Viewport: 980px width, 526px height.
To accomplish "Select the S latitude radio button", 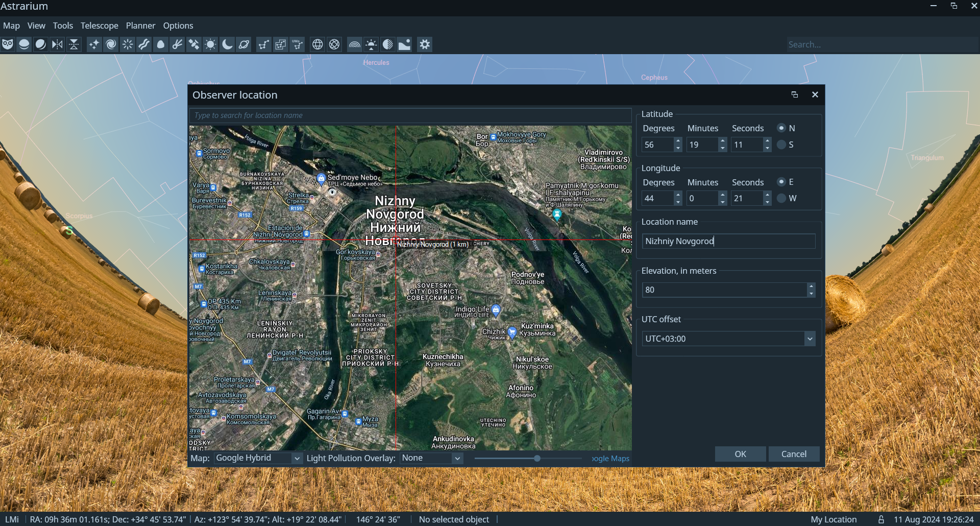I will pos(781,145).
